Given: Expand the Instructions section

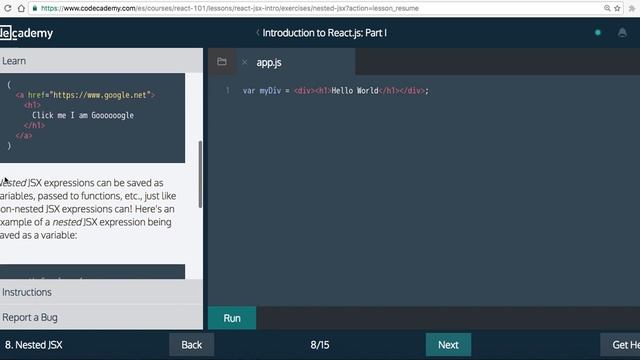Looking at the screenshot, I should click(101, 292).
